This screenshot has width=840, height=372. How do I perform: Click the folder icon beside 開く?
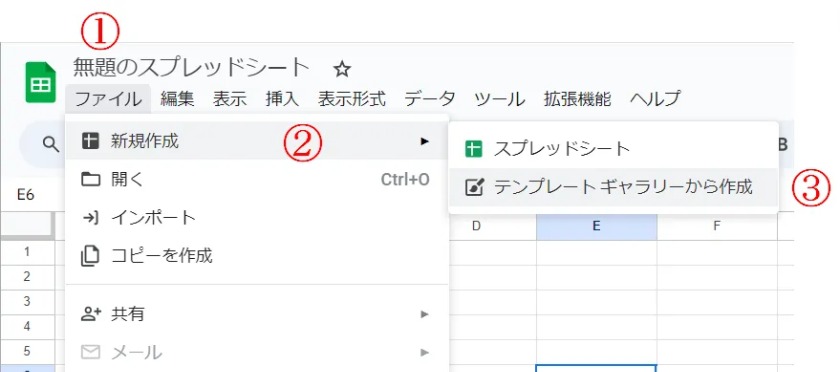[91, 180]
